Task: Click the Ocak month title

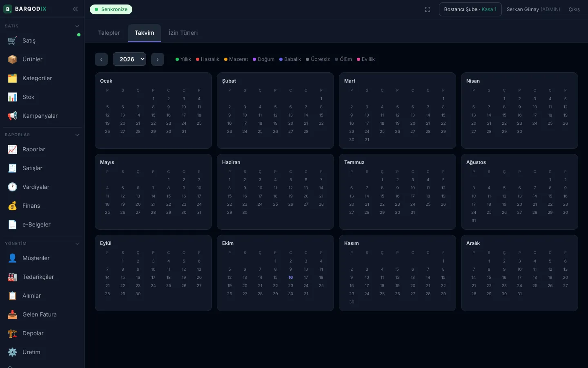Action: click(x=106, y=81)
